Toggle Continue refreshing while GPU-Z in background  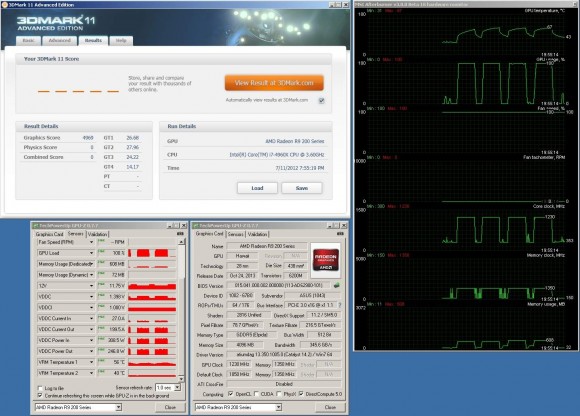[x=40, y=396]
